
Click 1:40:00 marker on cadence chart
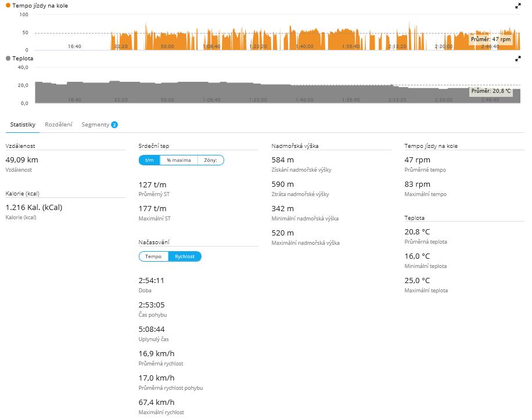tap(304, 46)
